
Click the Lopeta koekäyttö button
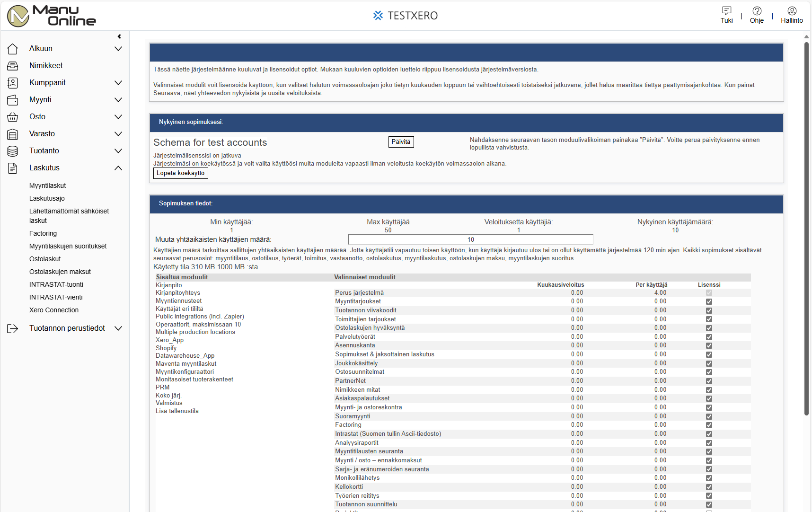181,173
